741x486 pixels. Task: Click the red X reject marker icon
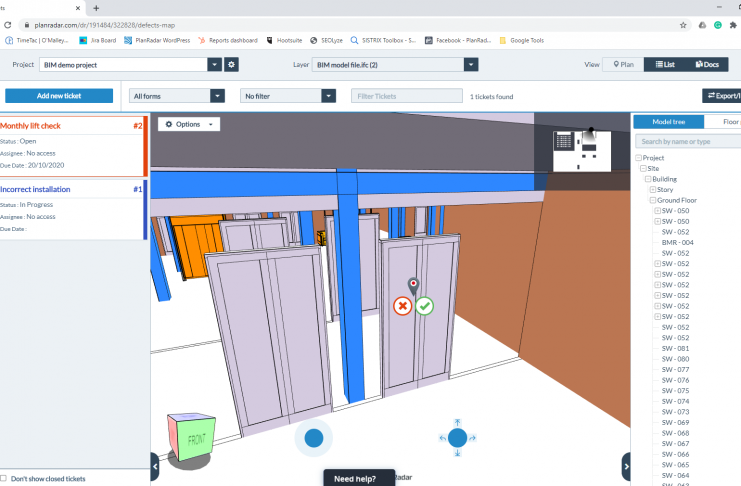(403, 306)
